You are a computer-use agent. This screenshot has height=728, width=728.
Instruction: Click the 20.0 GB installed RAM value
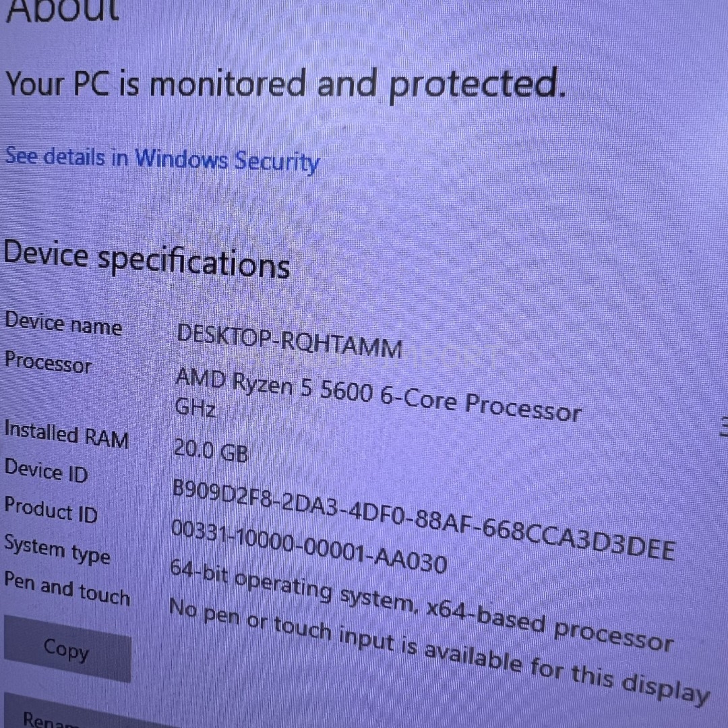210,450
